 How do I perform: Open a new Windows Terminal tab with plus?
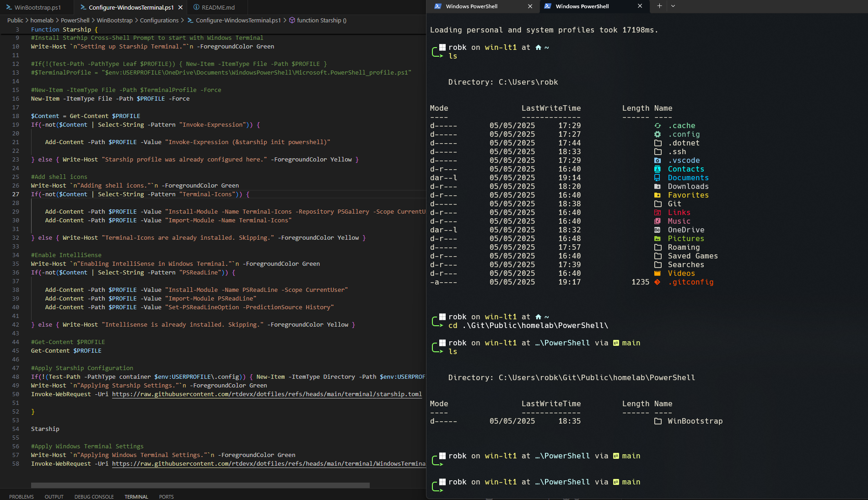[659, 6]
